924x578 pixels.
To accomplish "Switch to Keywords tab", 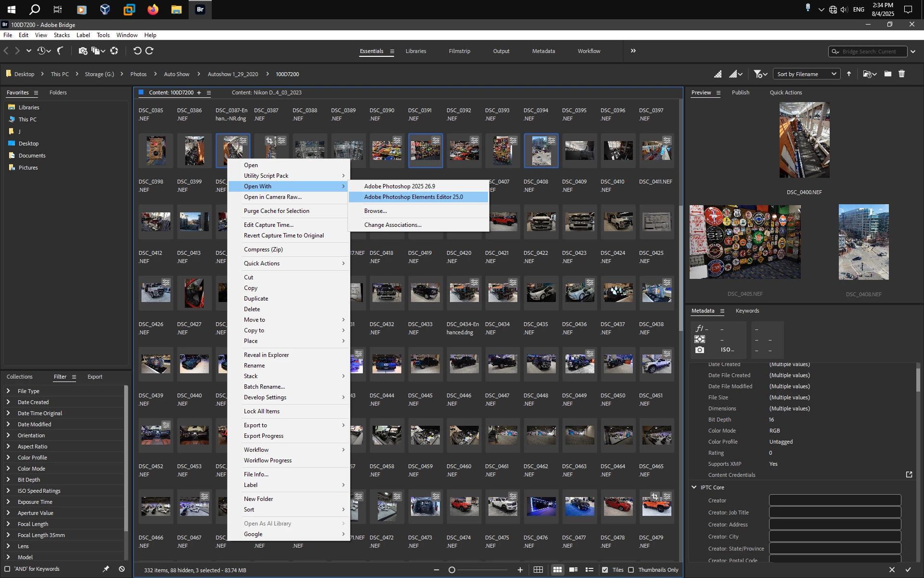I will (747, 311).
